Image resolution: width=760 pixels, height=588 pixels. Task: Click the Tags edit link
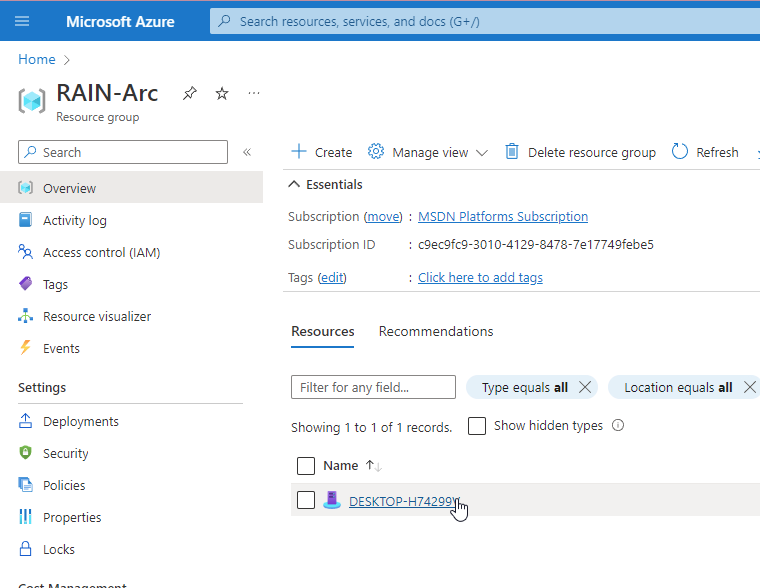(332, 278)
